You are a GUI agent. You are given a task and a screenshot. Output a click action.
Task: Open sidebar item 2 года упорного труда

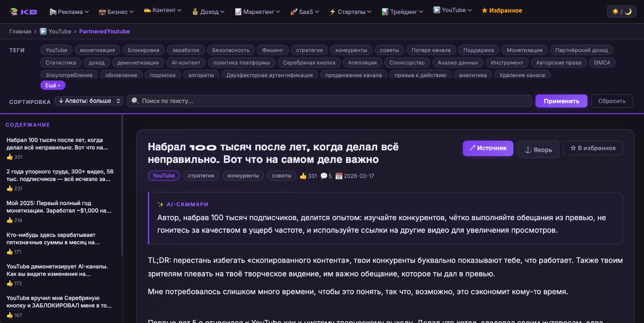point(60,175)
